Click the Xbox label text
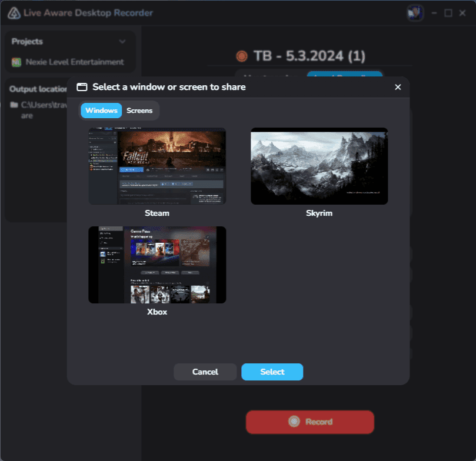The width and height of the screenshot is (476, 461). [x=157, y=312]
